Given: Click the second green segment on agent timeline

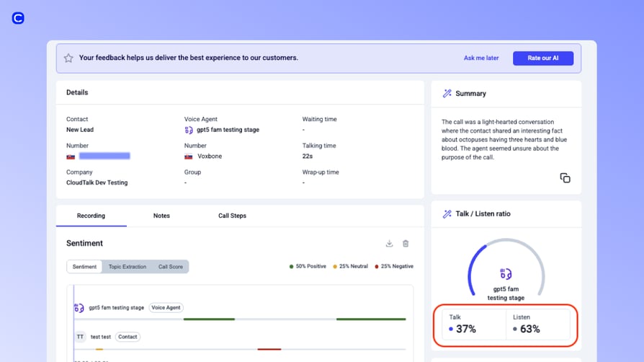Looking at the screenshot, I should pyautogui.click(x=371, y=319).
